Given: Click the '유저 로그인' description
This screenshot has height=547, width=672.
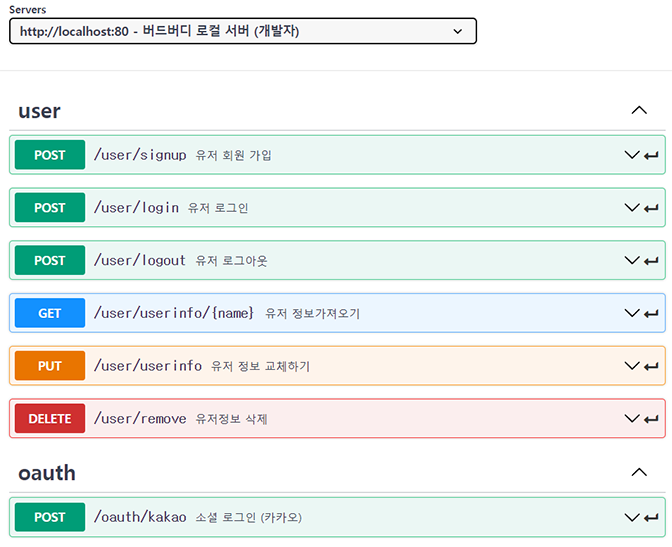Looking at the screenshot, I should point(218,208).
